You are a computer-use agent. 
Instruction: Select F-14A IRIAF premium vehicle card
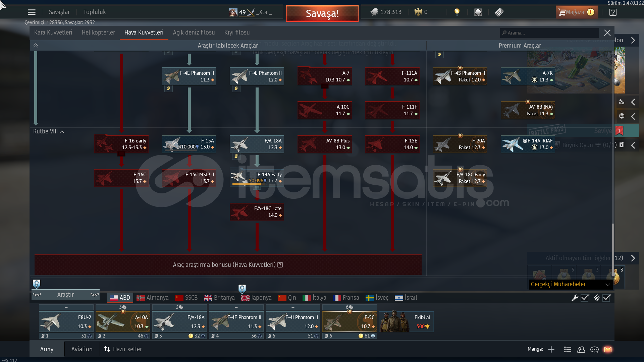pyautogui.click(x=528, y=144)
